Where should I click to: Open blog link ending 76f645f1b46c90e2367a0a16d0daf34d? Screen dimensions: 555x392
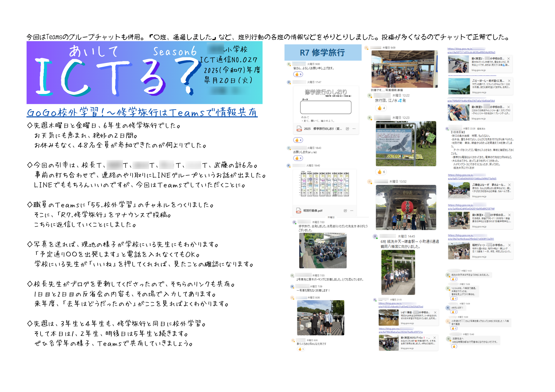(471, 101)
